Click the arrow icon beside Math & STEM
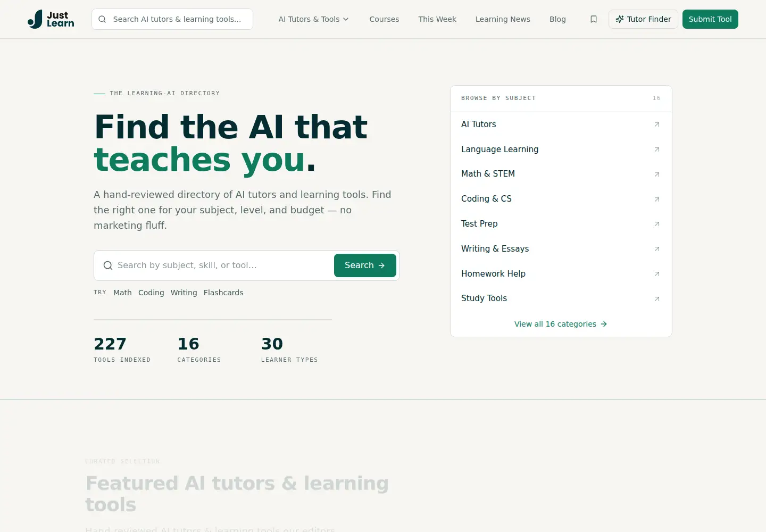Image resolution: width=766 pixels, height=532 pixels. 657,174
